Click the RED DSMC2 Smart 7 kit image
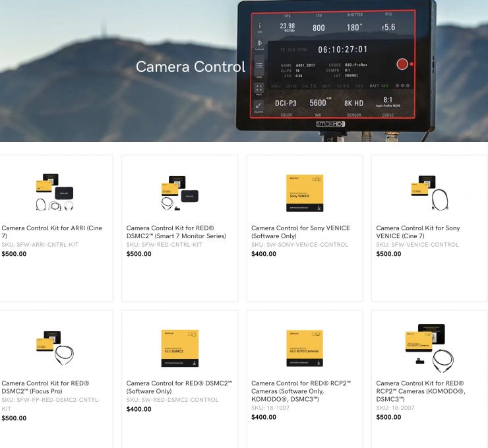Image resolution: width=488 pixels, height=448 pixels. (x=179, y=193)
